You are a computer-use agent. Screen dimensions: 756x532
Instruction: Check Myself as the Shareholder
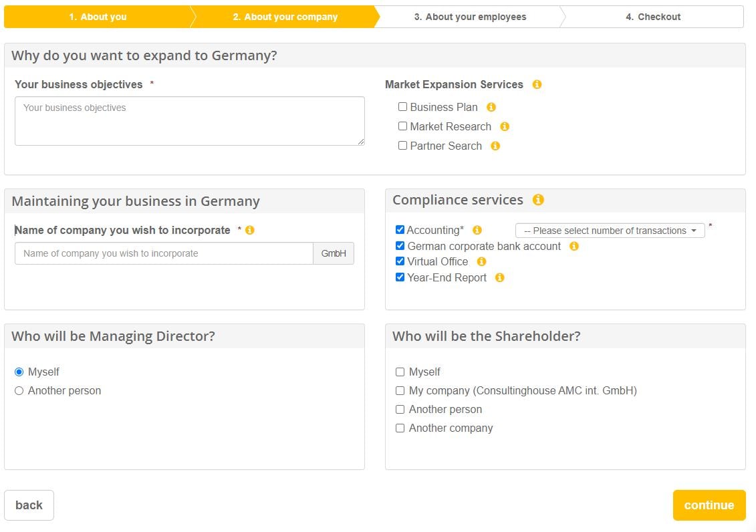pos(400,372)
